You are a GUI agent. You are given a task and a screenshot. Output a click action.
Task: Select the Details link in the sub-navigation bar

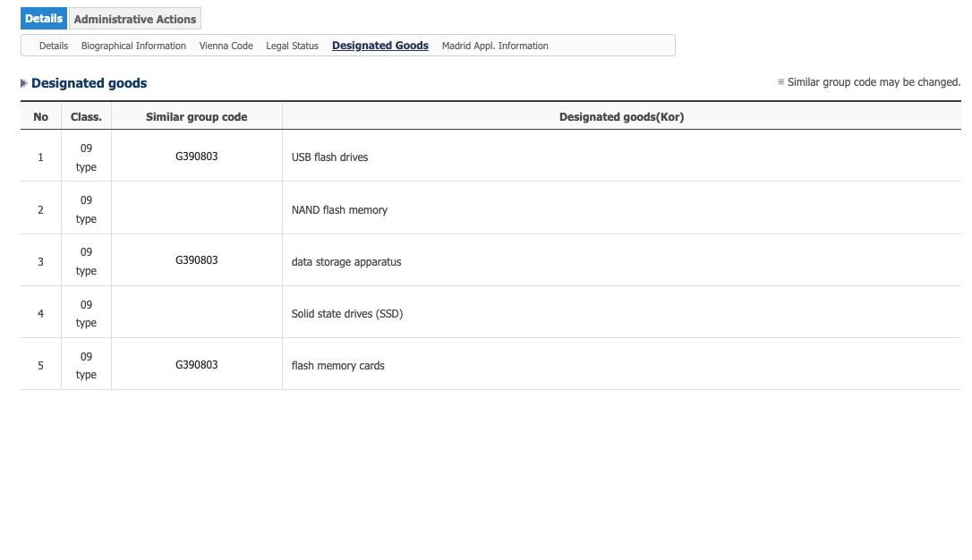tap(54, 46)
